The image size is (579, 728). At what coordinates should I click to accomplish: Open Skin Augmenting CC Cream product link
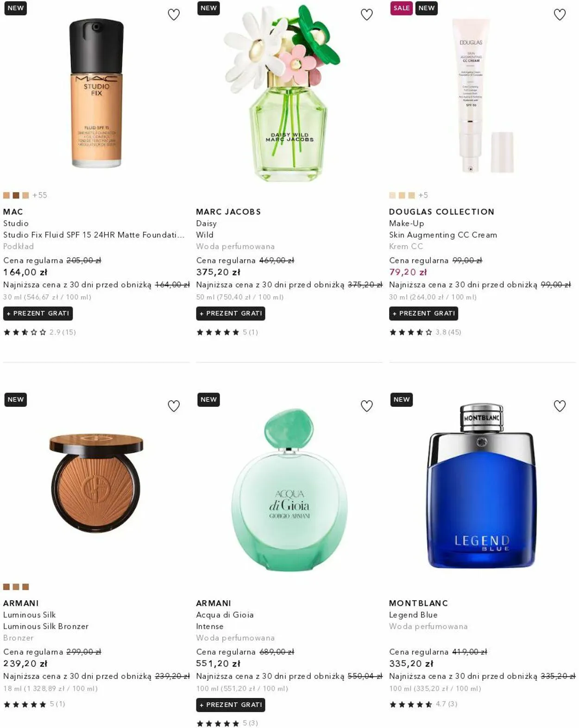tap(443, 235)
